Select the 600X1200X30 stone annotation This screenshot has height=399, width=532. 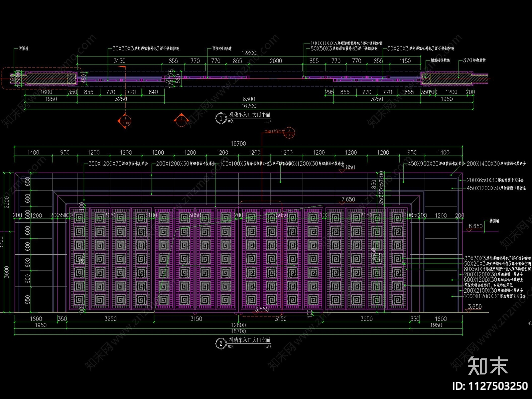coord(493,280)
